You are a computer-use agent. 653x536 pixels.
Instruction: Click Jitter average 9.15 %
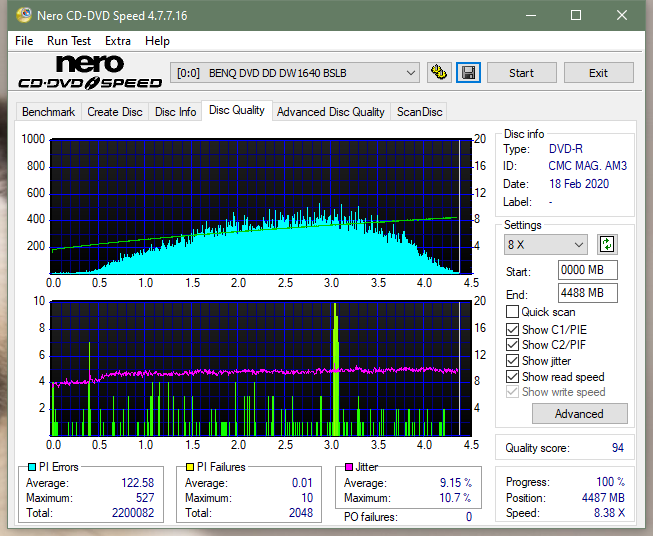point(456,483)
